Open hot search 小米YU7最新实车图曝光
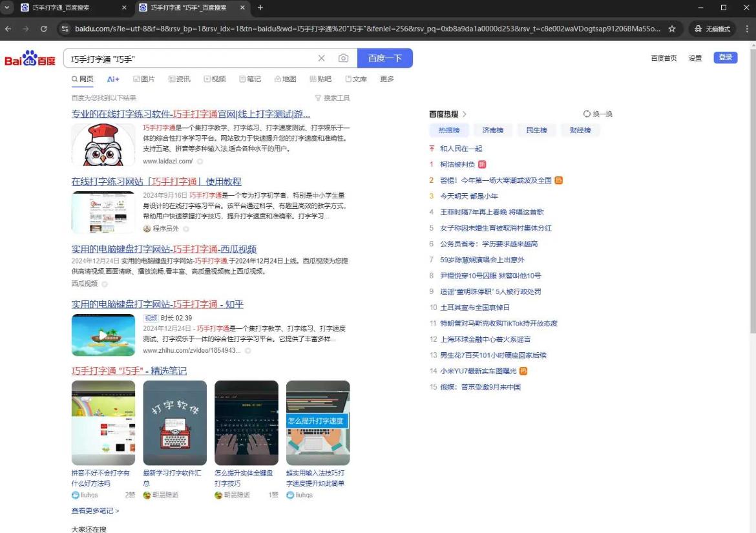The width and height of the screenshot is (756, 533). (478, 371)
